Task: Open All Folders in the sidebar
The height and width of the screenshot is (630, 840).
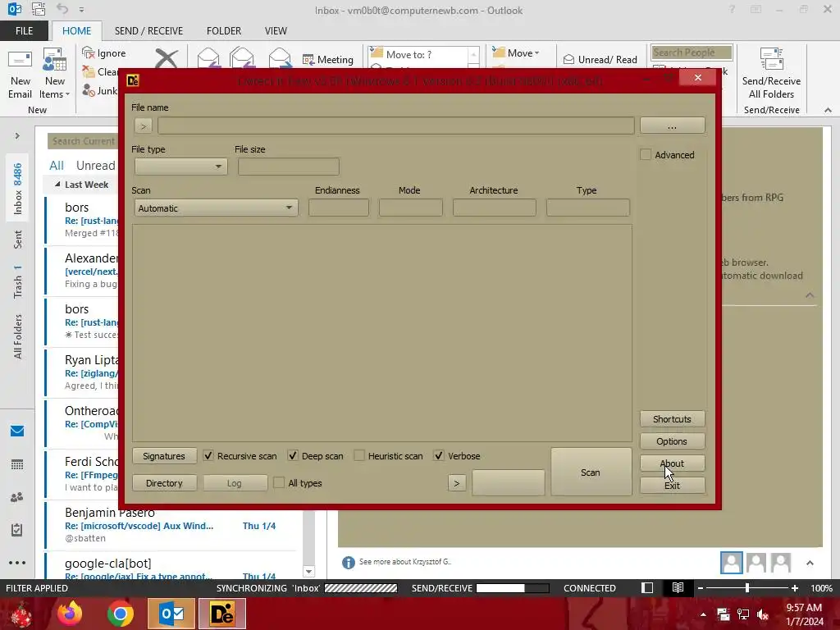Action: (18, 336)
